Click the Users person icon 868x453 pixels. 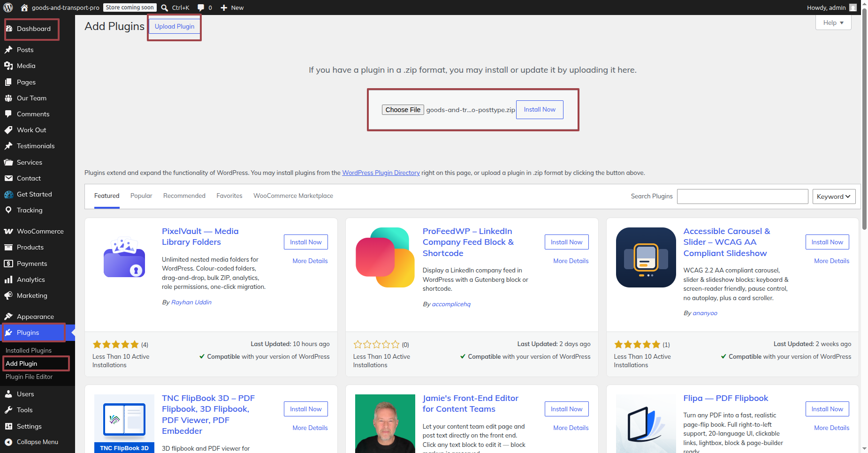pos(8,394)
